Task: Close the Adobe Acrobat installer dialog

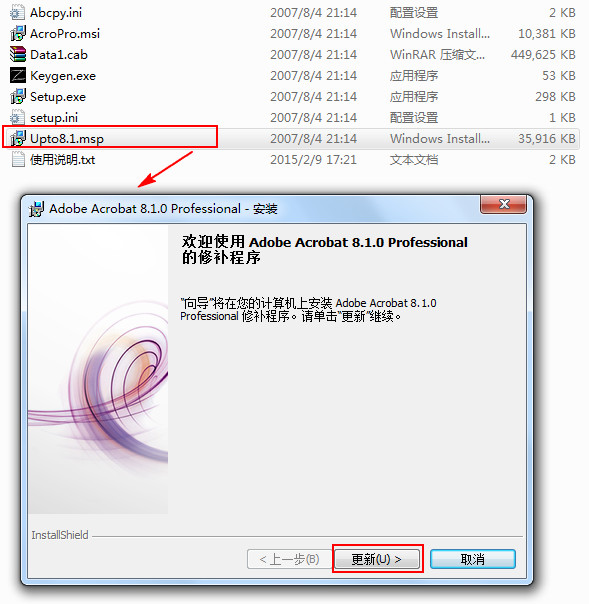Action: [x=503, y=204]
